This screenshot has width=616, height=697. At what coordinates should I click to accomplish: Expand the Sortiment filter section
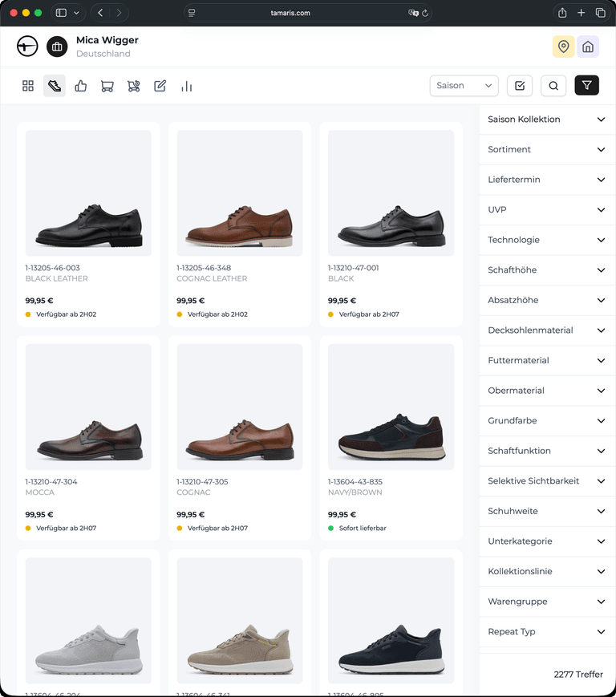[546, 149]
